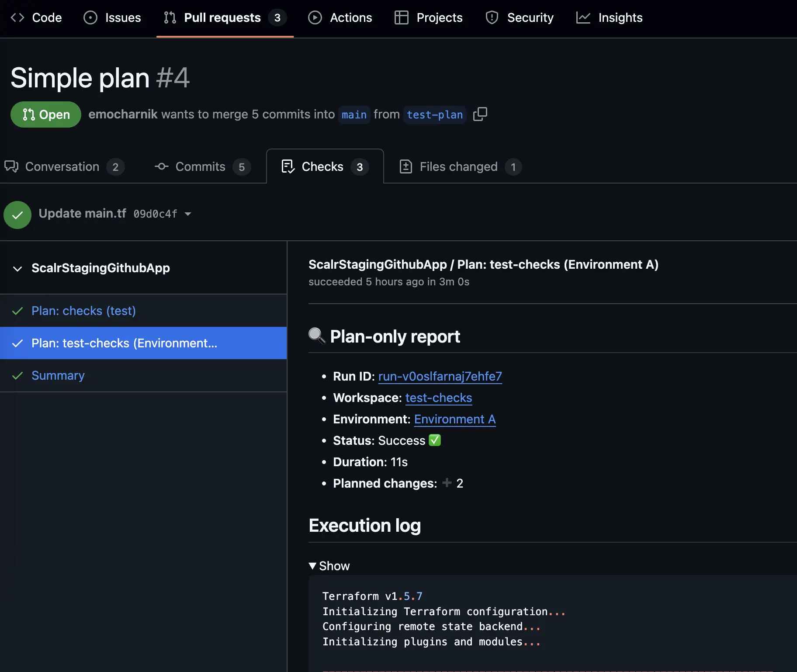Image resolution: width=797 pixels, height=672 pixels.
Task: Open the run-v0oslfarnaj7ehfe7 run link
Action: pos(440,376)
